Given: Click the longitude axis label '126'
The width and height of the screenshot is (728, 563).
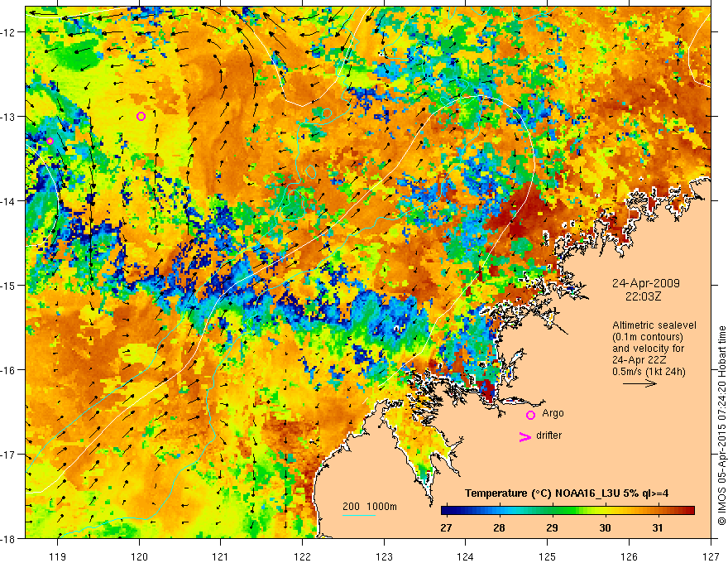Looking at the screenshot, I should point(629,556).
